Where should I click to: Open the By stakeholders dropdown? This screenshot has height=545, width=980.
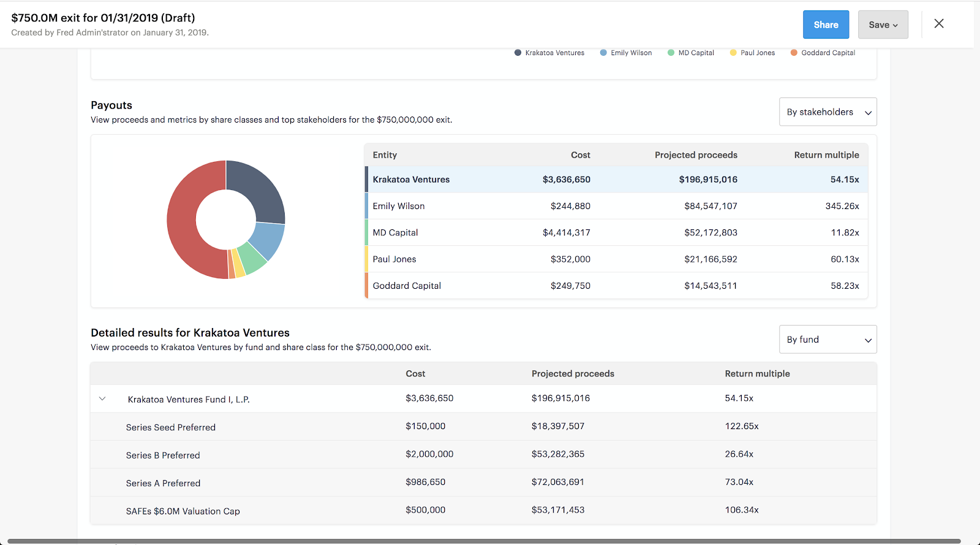pyautogui.click(x=827, y=112)
